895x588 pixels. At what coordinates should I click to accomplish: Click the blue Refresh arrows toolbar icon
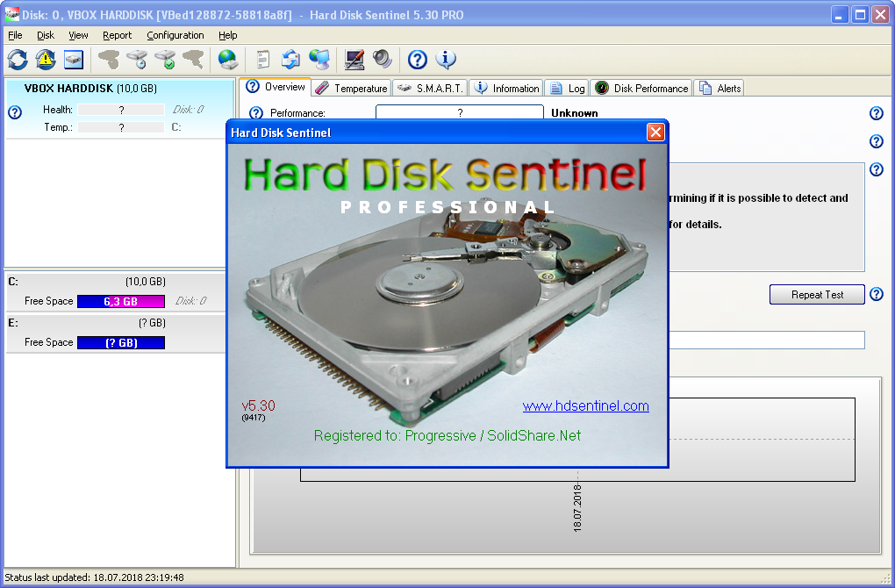coord(18,60)
